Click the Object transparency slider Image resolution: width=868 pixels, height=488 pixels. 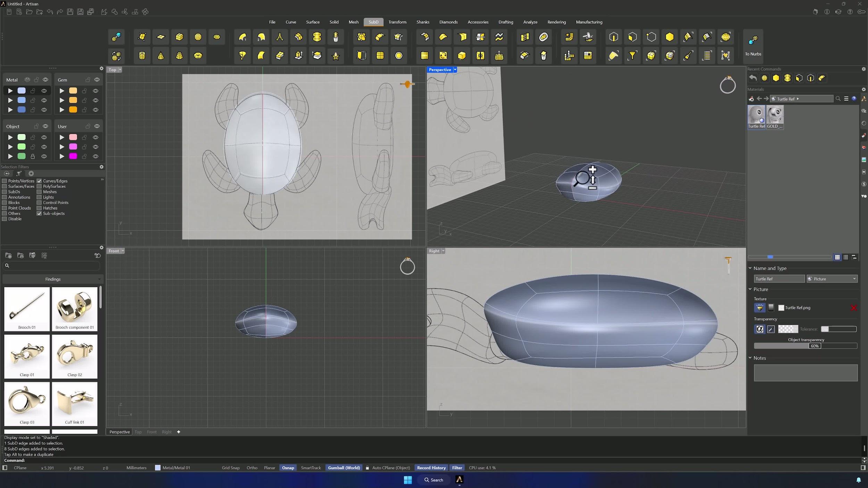[806, 346]
